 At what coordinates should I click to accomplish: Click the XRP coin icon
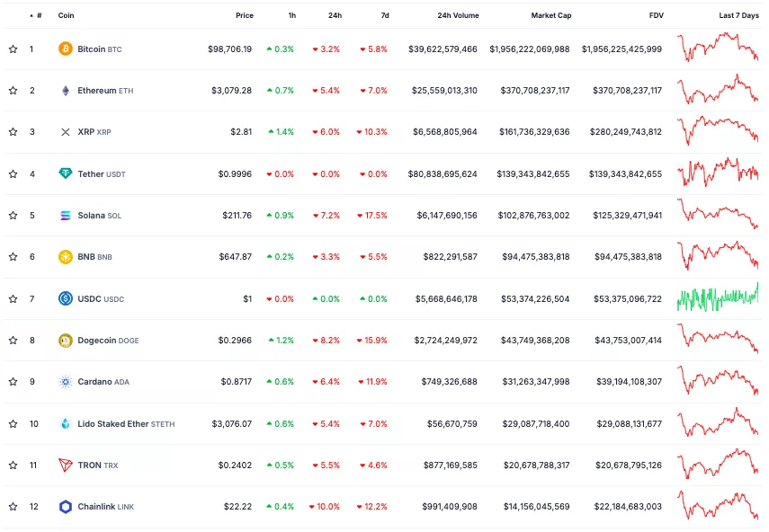(65, 132)
